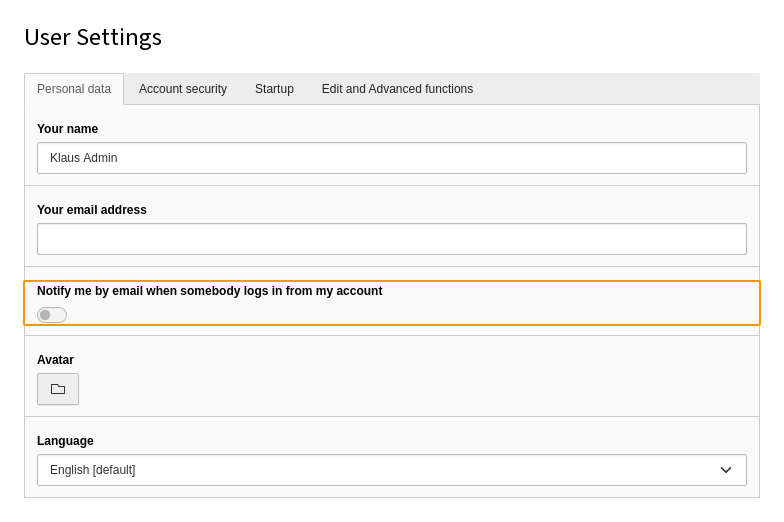
Task: Open the Account security tab
Action: point(183,89)
